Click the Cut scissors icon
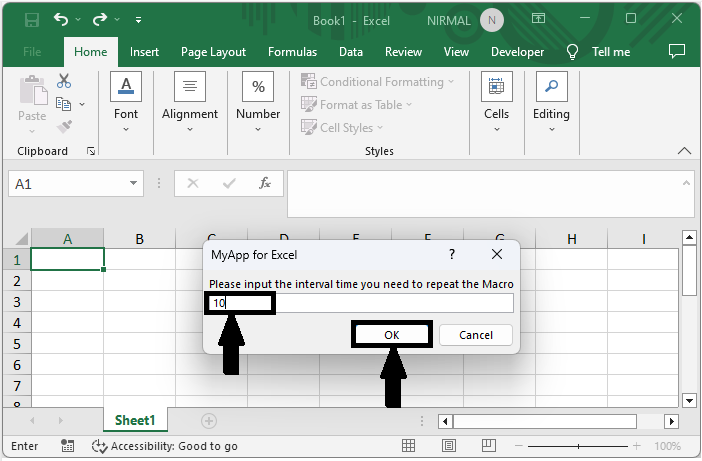Screen dimensions: 702x461 64,81
